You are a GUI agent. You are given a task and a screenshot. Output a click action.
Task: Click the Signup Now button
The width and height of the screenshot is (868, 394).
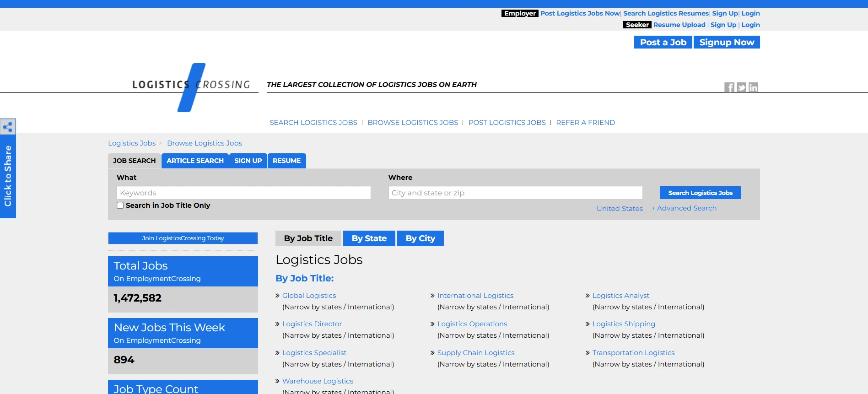[x=727, y=42]
